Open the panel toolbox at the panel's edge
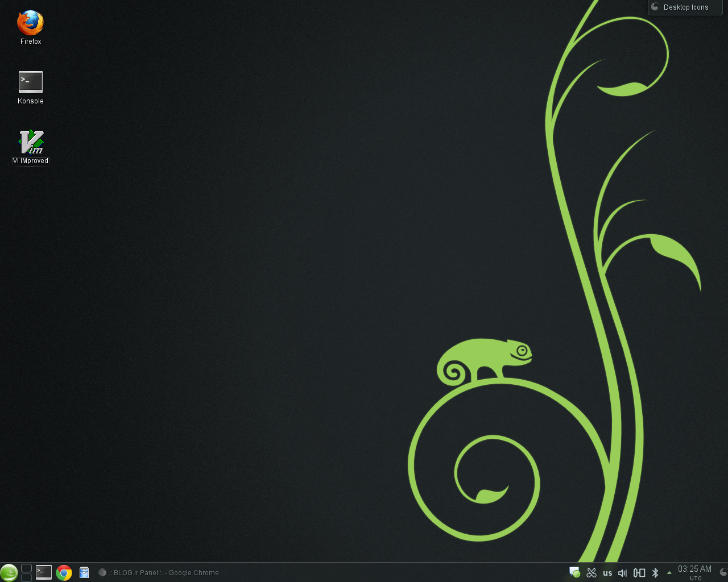728x582 pixels. (723, 572)
